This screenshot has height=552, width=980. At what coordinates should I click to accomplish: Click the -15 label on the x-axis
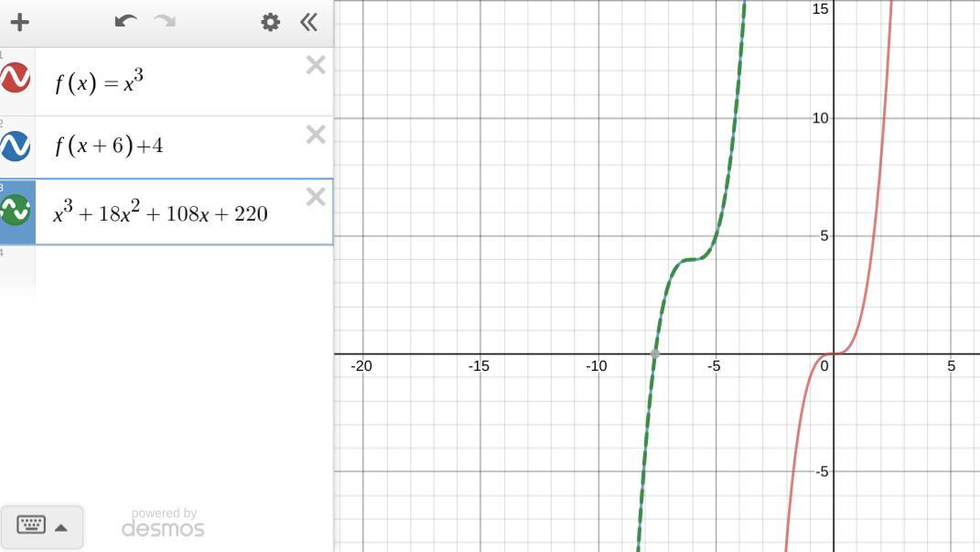click(x=479, y=366)
